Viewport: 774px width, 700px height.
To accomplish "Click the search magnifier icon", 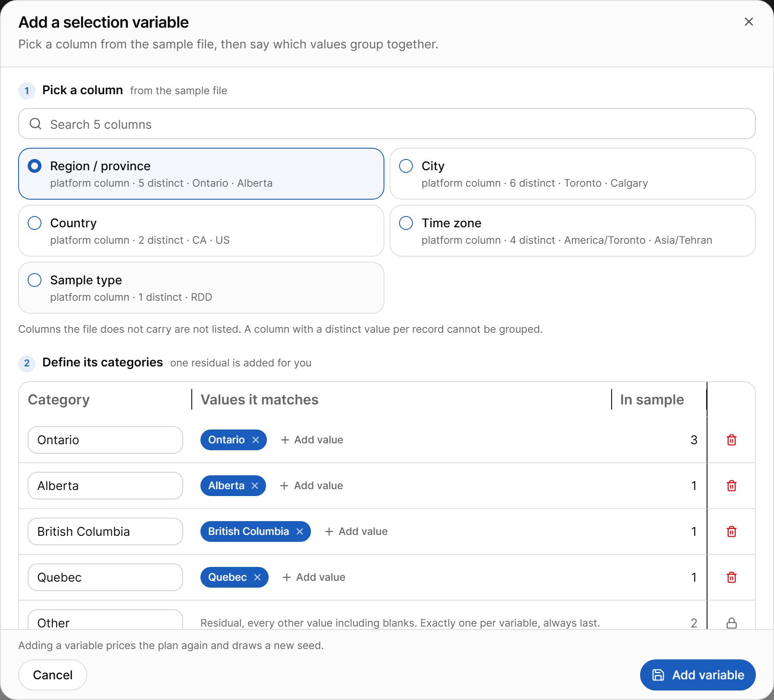I will point(35,124).
